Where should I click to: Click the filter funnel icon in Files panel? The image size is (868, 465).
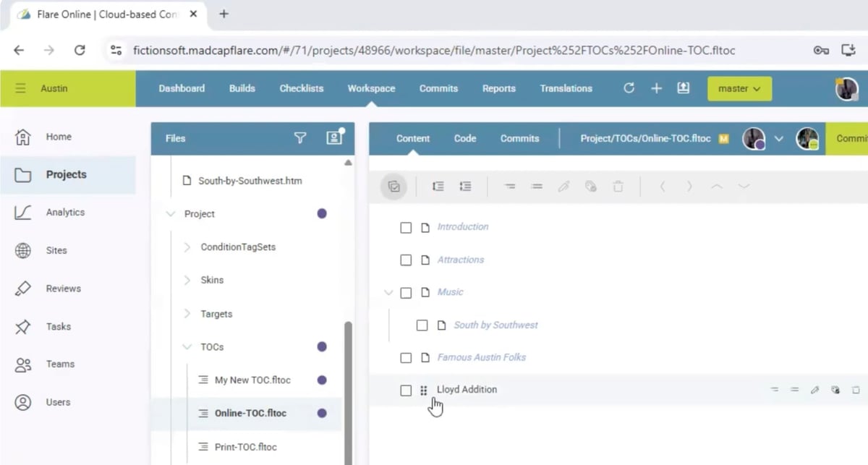click(x=300, y=138)
